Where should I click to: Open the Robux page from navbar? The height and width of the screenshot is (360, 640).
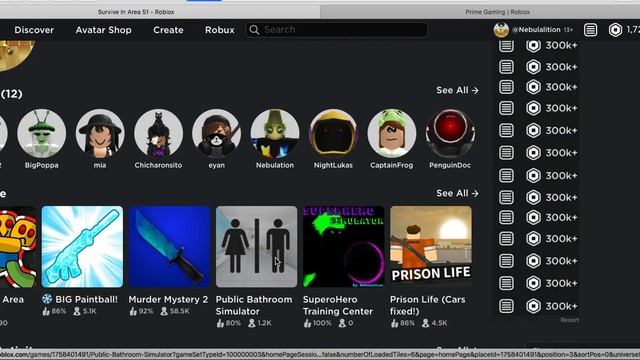click(220, 30)
